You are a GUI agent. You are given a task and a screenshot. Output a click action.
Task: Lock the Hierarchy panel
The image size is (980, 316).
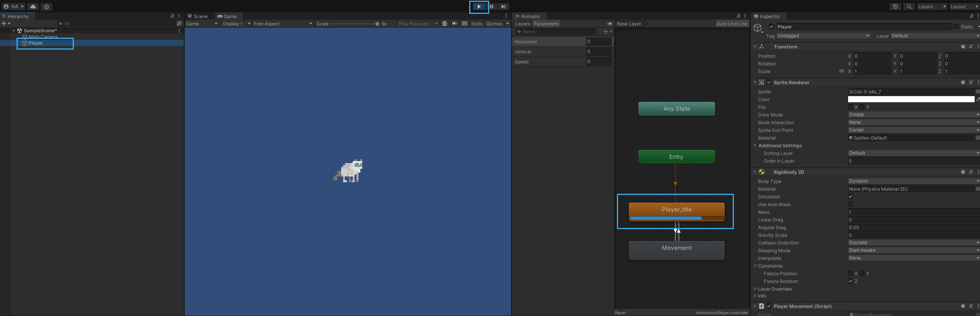pos(172,16)
